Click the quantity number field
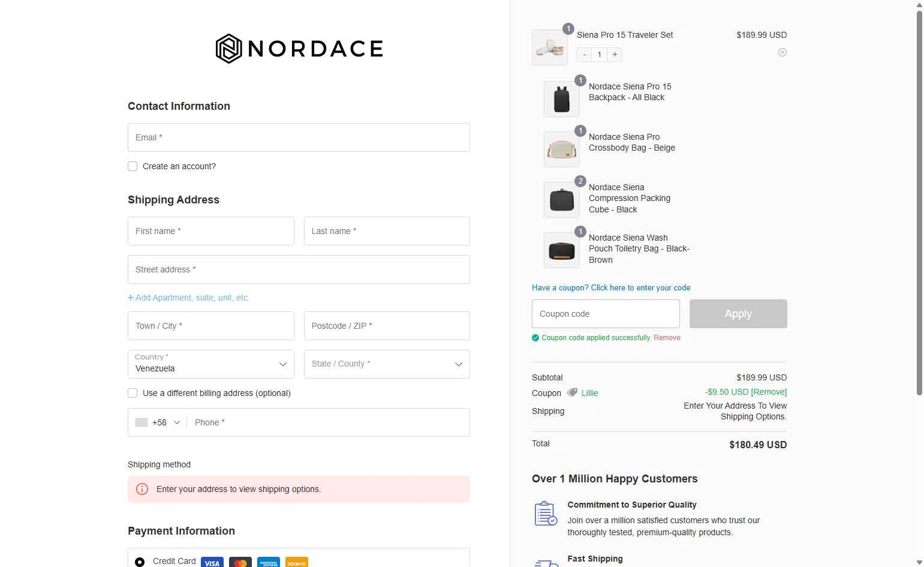This screenshot has height=567, width=924. click(600, 55)
